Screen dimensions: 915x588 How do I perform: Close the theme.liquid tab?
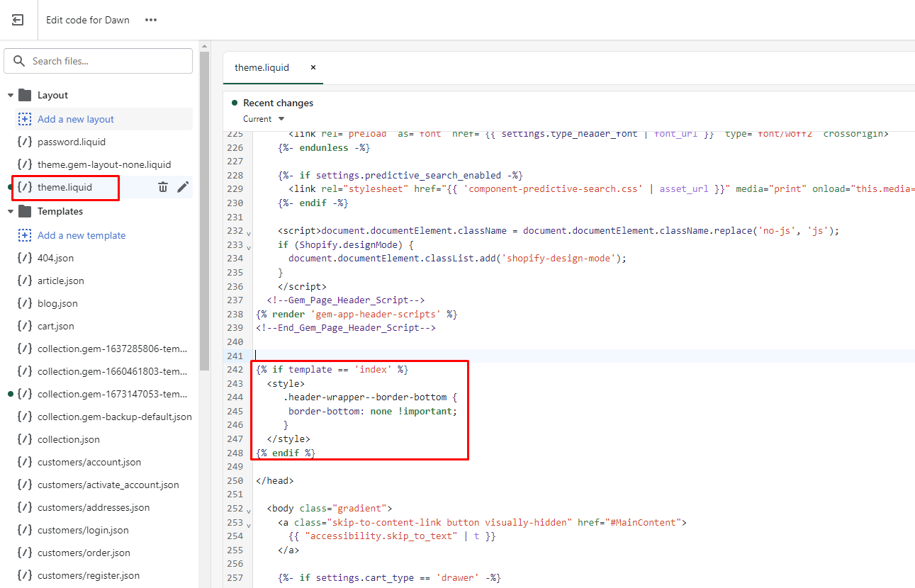click(313, 67)
